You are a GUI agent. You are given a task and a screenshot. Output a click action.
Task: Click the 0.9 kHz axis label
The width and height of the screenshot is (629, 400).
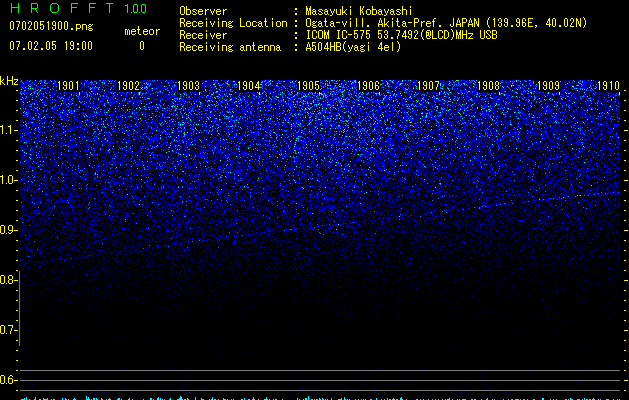[8, 230]
